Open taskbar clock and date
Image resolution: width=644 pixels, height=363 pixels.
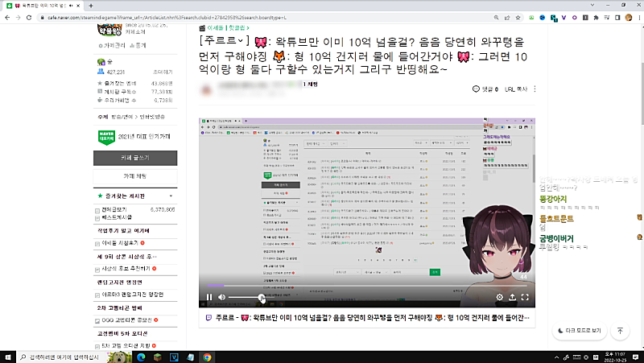[x=614, y=357]
